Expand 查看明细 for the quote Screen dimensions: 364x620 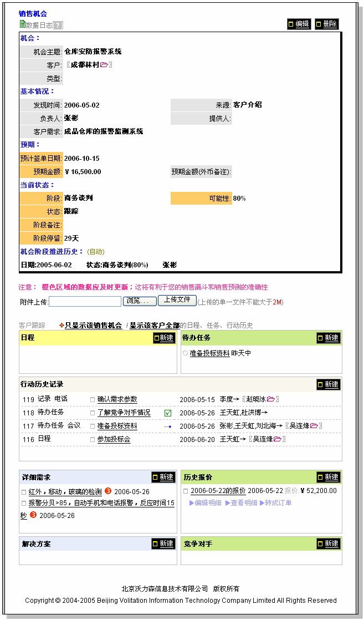[241, 503]
